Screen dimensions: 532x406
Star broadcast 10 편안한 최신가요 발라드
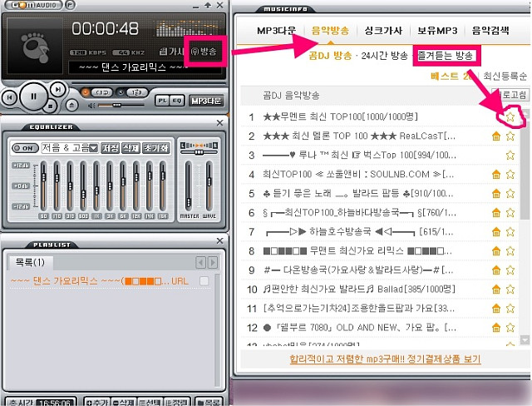click(510, 290)
